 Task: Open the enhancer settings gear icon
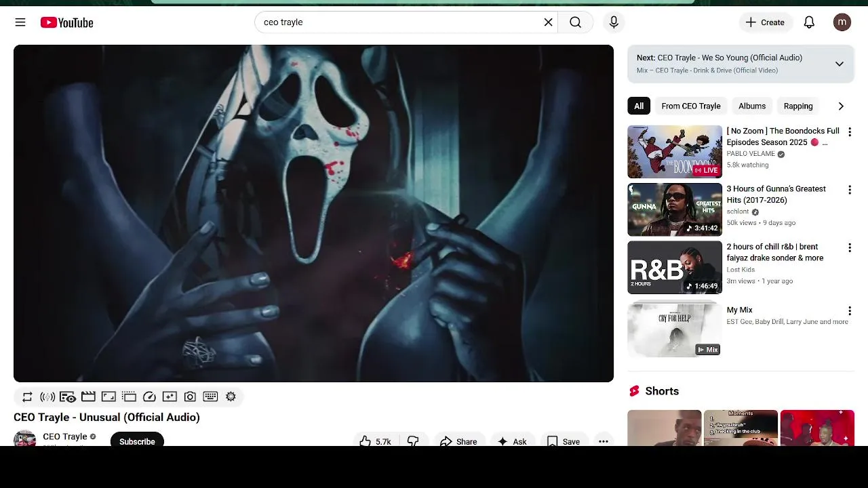coord(231,396)
